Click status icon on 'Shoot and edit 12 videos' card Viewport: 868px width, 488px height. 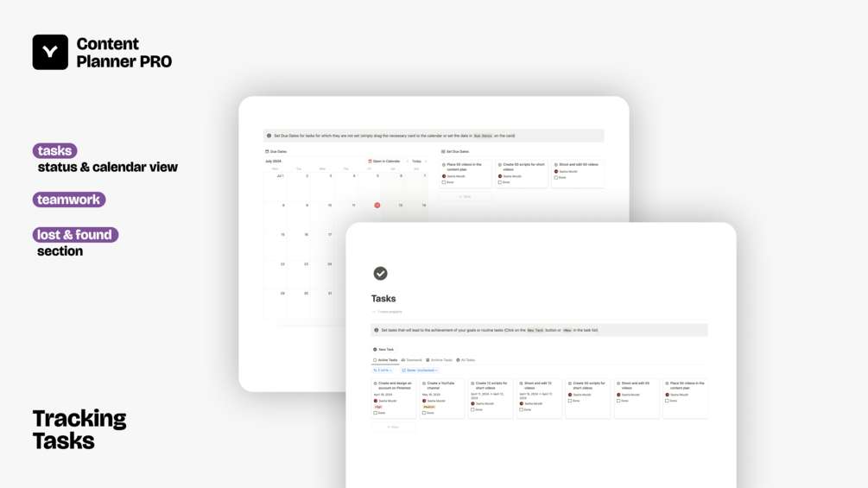click(522, 383)
